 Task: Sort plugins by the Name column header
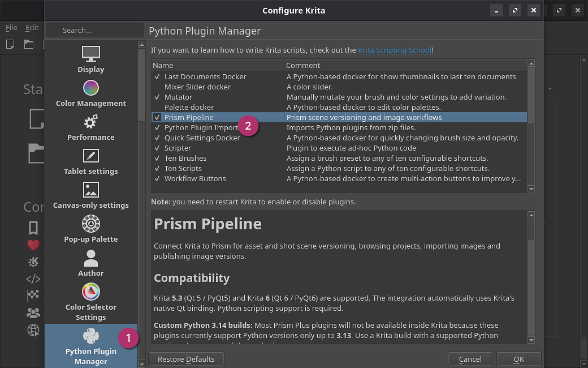tap(218, 65)
